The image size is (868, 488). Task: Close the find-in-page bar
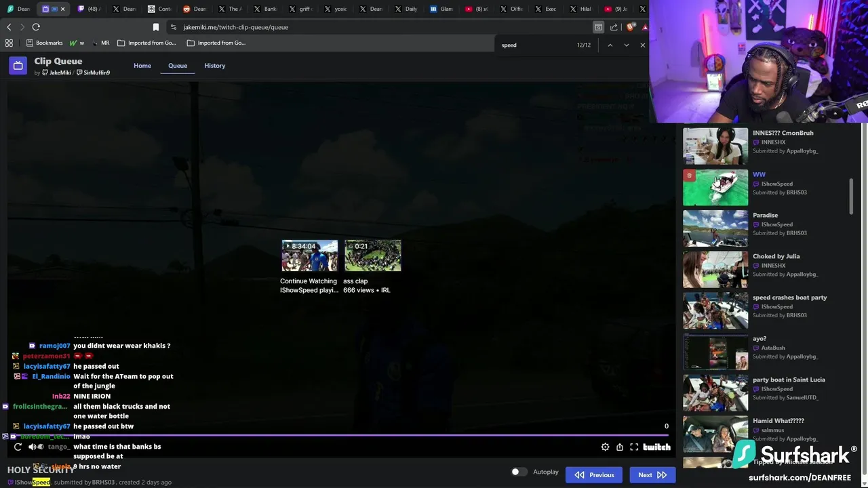(642, 45)
